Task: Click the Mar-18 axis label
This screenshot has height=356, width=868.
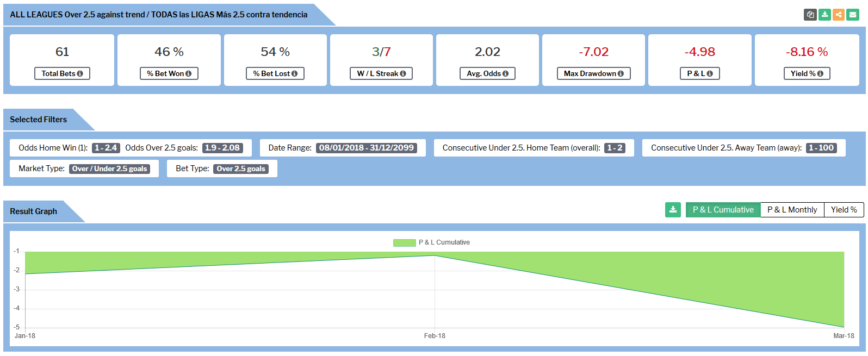Action: point(844,336)
